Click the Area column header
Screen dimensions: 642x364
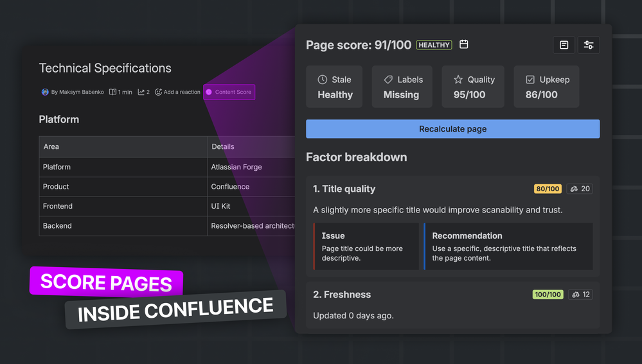[123, 147]
